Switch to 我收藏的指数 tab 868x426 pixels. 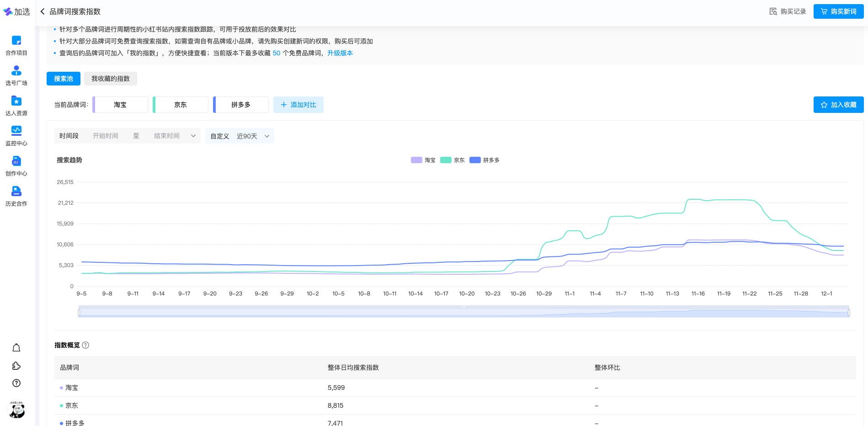click(111, 79)
